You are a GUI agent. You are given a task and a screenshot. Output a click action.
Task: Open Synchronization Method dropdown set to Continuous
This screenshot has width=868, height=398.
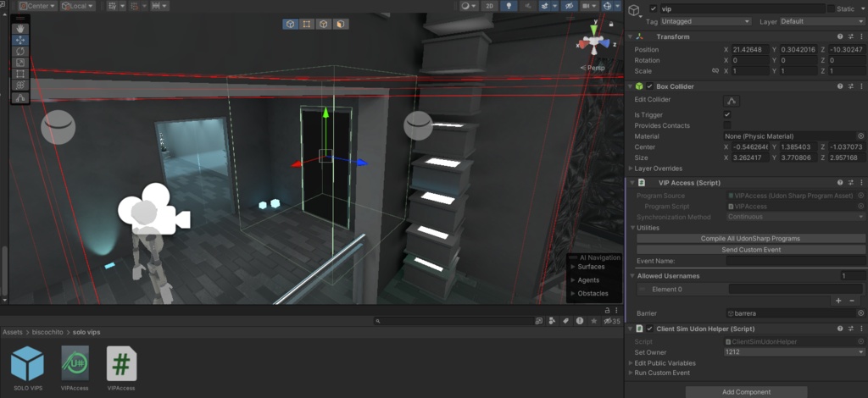point(795,217)
